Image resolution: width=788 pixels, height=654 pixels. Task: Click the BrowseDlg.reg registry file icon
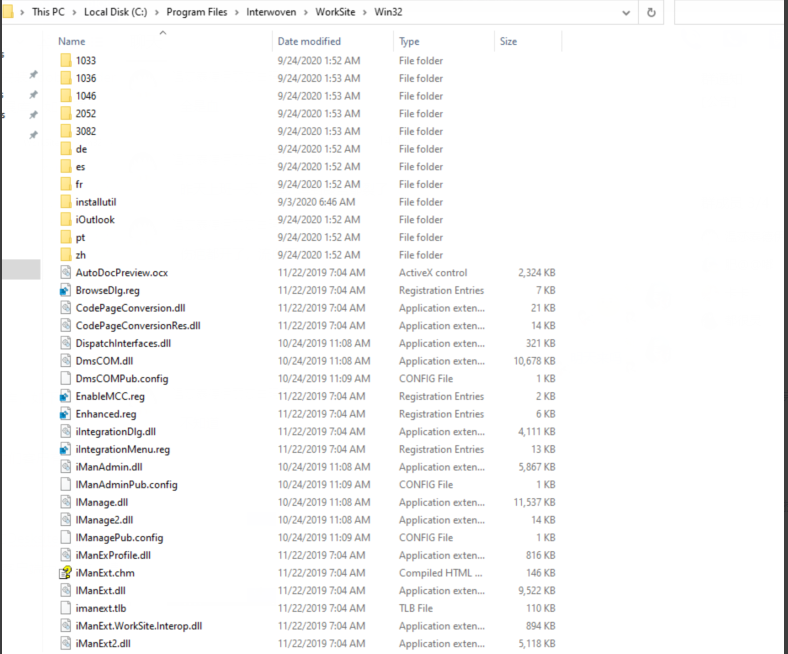pos(65,290)
